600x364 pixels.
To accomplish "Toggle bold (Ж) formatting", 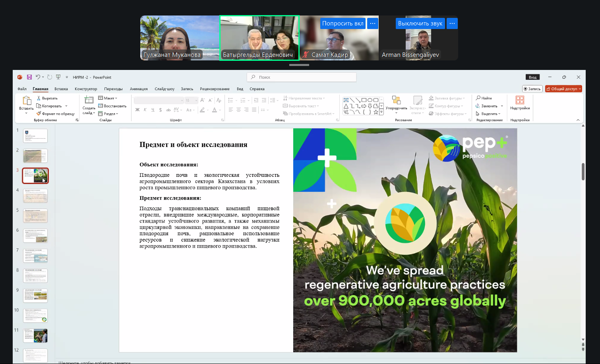I will (x=137, y=110).
